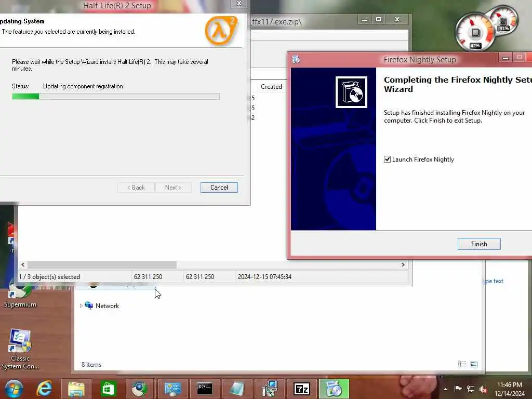This screenshot has height=399, width=532.
Task: Close the 7-Zip archive window
Action: (x=397, y=20)
